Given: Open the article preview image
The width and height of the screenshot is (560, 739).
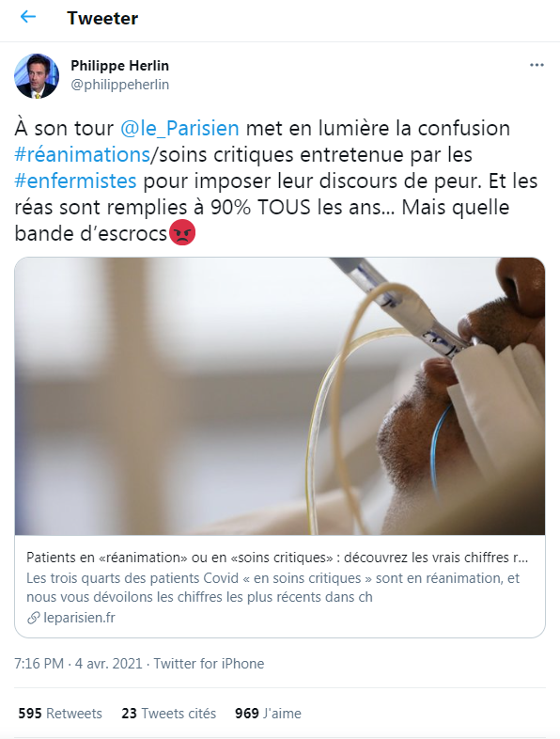Looking at the screenshot, I should 280,396.
